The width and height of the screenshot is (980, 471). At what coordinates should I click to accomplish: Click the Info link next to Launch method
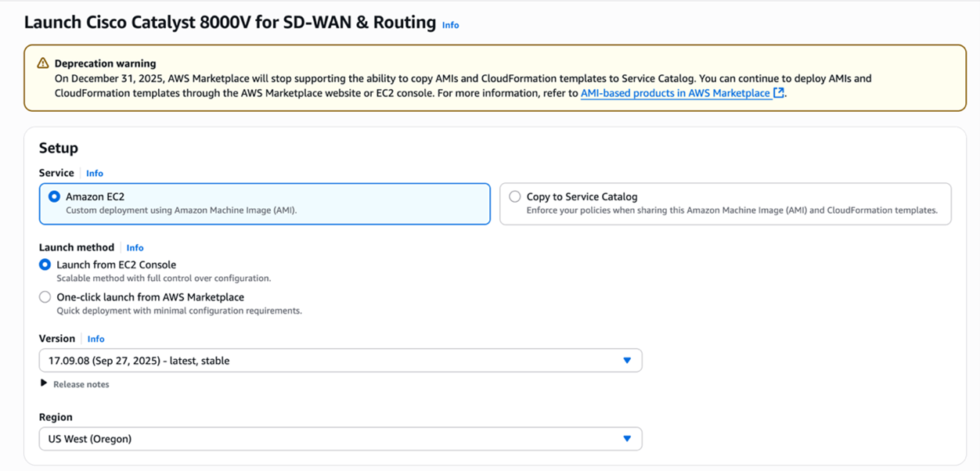135,248
